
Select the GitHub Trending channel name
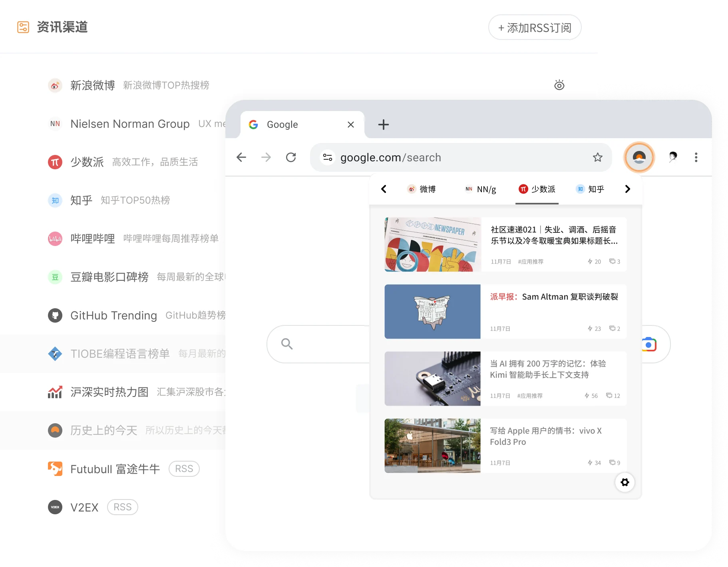[x=113, y=315]
